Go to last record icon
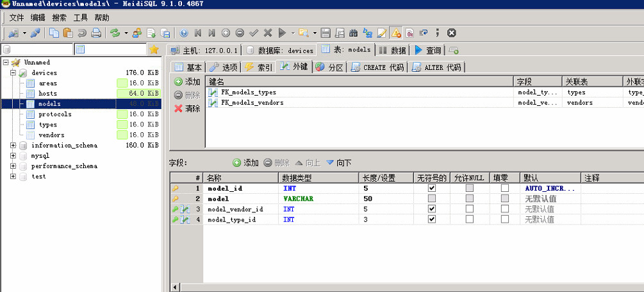This screenshot has width=644, height=292. [212, 33]
